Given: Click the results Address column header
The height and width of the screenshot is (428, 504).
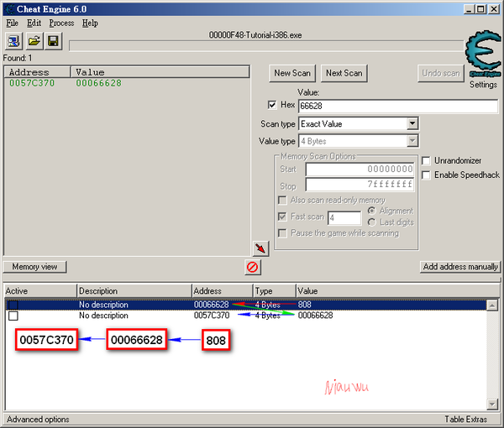Looking at the screenshot, I should coord(37,72).
